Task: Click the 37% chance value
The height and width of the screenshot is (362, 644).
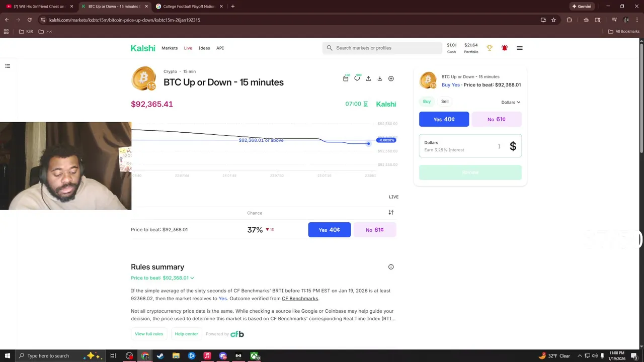Action: (x=255, y=230)
